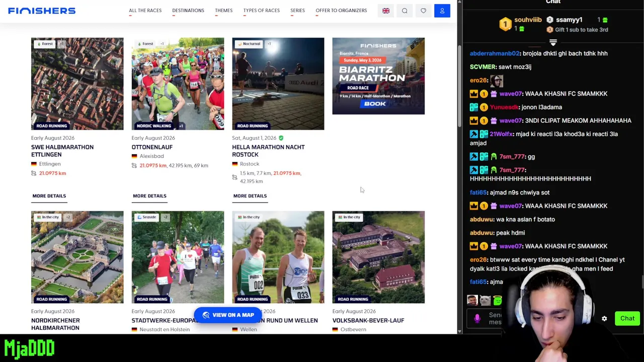Click the Nocturnal tag on Hella Marathon card
The width and height of the screenshot is (644, 362).
(x=249, y=44)
